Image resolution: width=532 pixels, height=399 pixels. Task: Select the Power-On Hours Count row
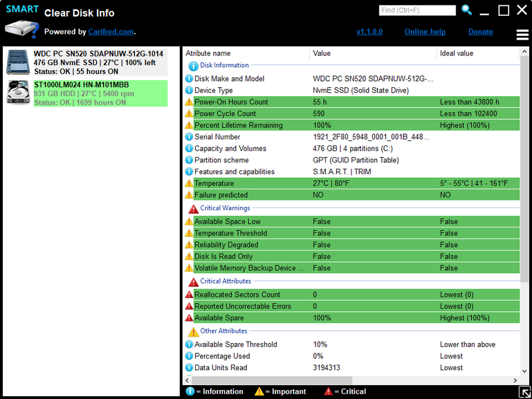(352, 102)
